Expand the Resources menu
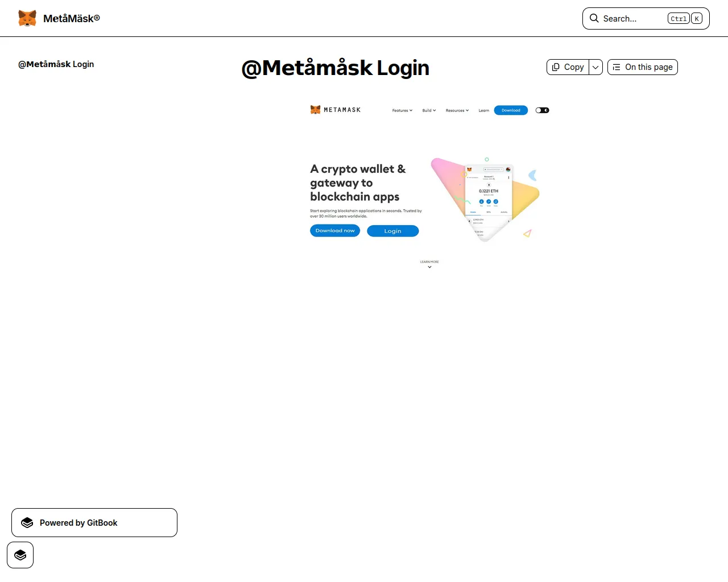 pyautogui.click(x=457, y=110)
